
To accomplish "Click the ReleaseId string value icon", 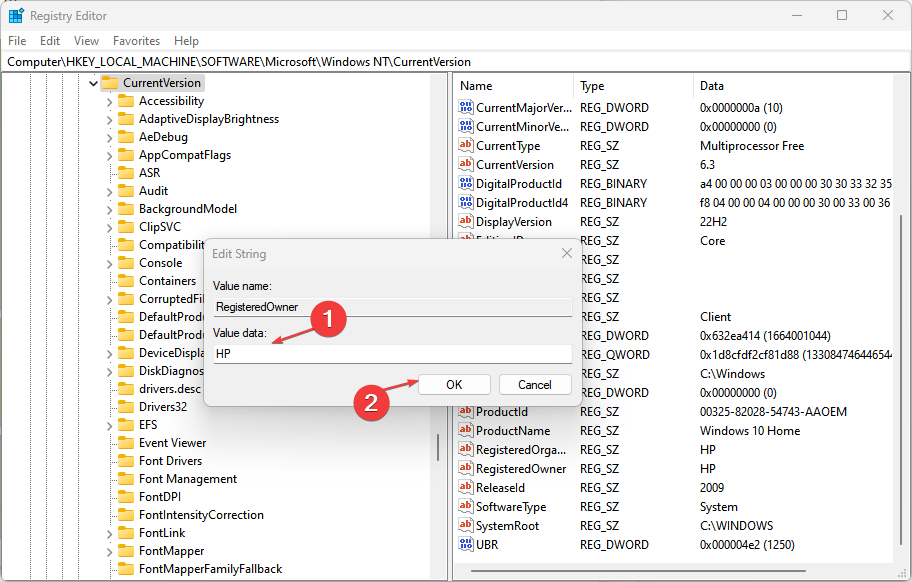I will (465, 487).
